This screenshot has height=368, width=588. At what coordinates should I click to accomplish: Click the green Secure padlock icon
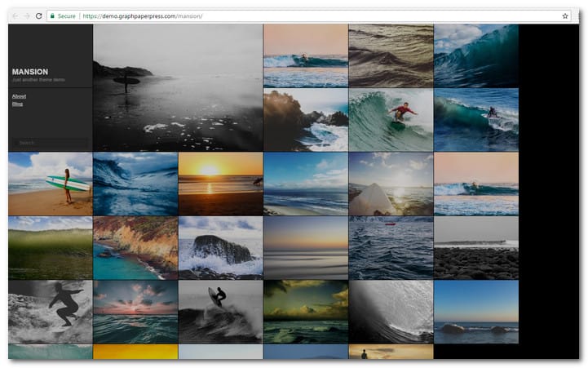click(x=52, y=16)
